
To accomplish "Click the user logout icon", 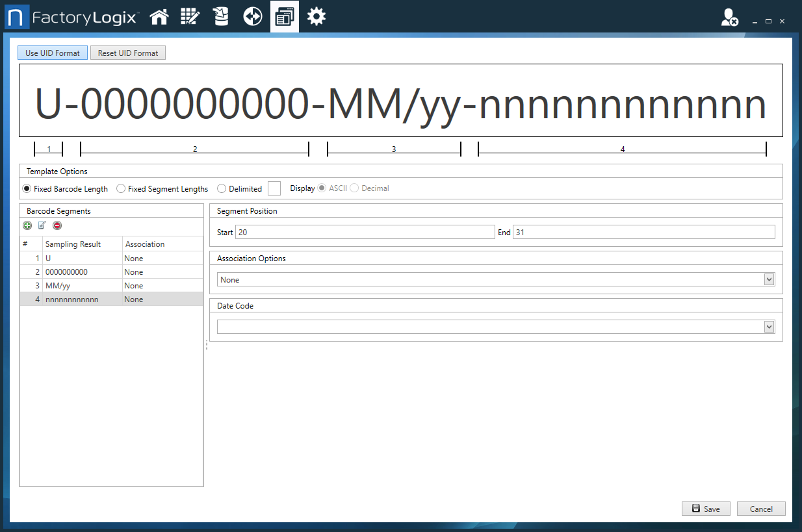I will pos(729,18).
